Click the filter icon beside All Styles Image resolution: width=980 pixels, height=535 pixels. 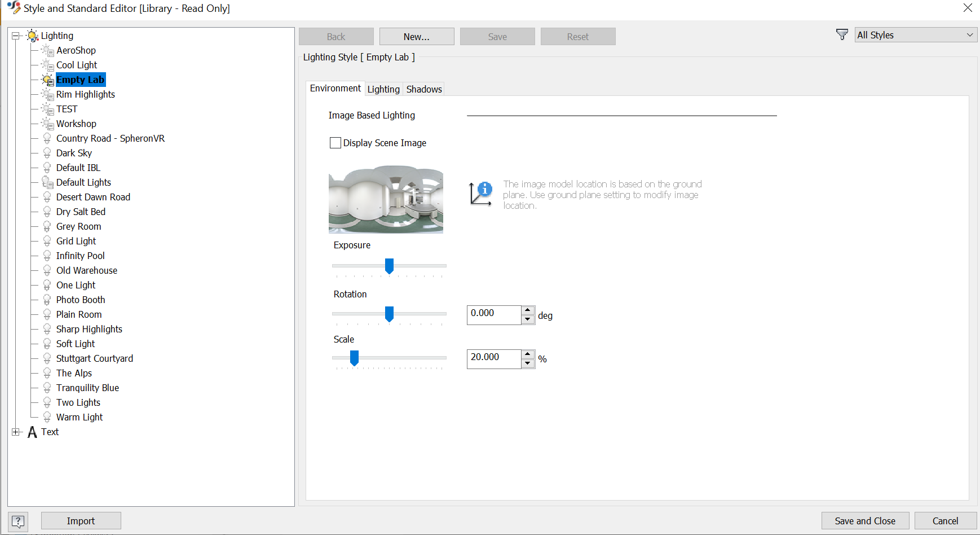(842, 34)
